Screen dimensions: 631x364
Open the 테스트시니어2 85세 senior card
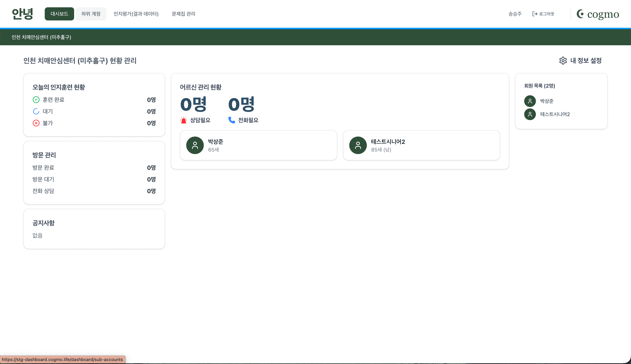click(421, 145)
